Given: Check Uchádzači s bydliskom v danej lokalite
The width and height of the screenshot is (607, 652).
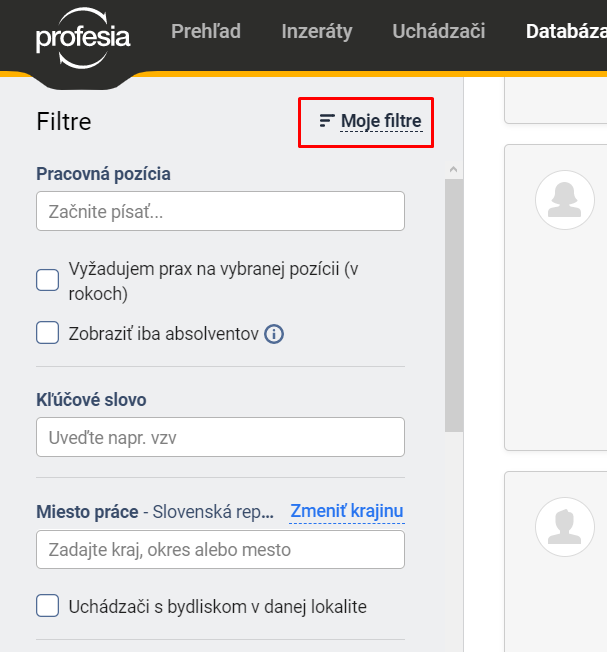Looking at the screenshot, I should (47, 605).
